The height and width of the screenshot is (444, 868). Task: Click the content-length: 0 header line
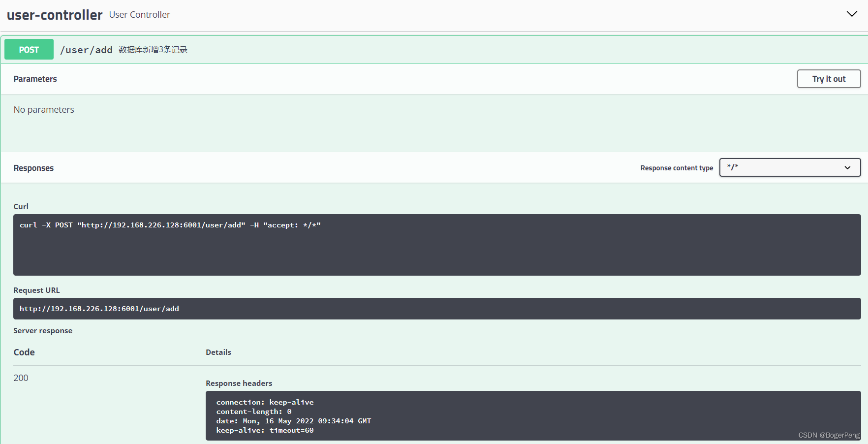tap(254, 412)
